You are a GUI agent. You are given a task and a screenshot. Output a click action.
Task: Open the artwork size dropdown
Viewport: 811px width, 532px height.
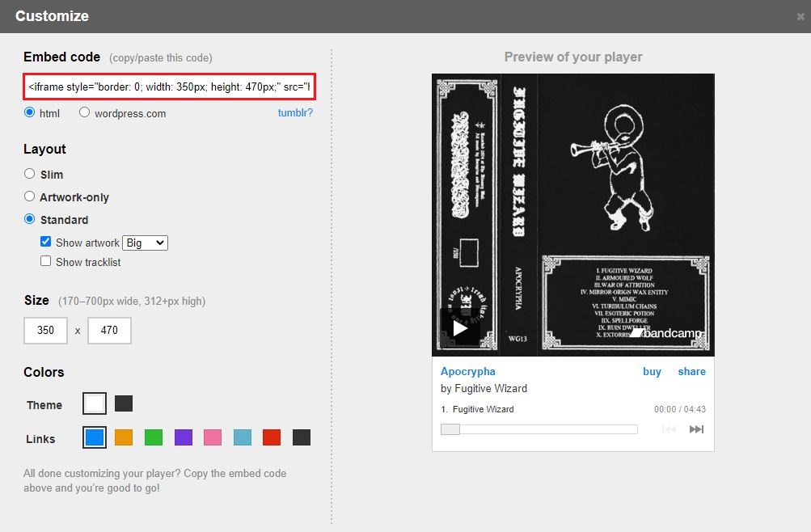pyautogui.click(x=145, y=243)
